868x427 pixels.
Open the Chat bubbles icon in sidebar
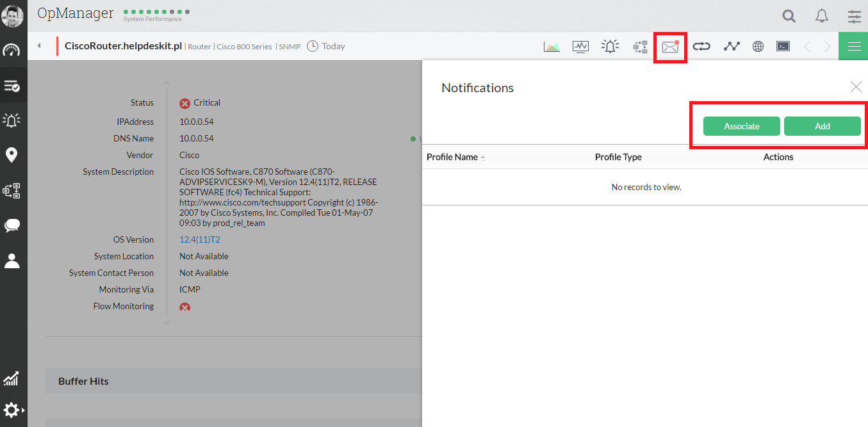click(12, 225)
